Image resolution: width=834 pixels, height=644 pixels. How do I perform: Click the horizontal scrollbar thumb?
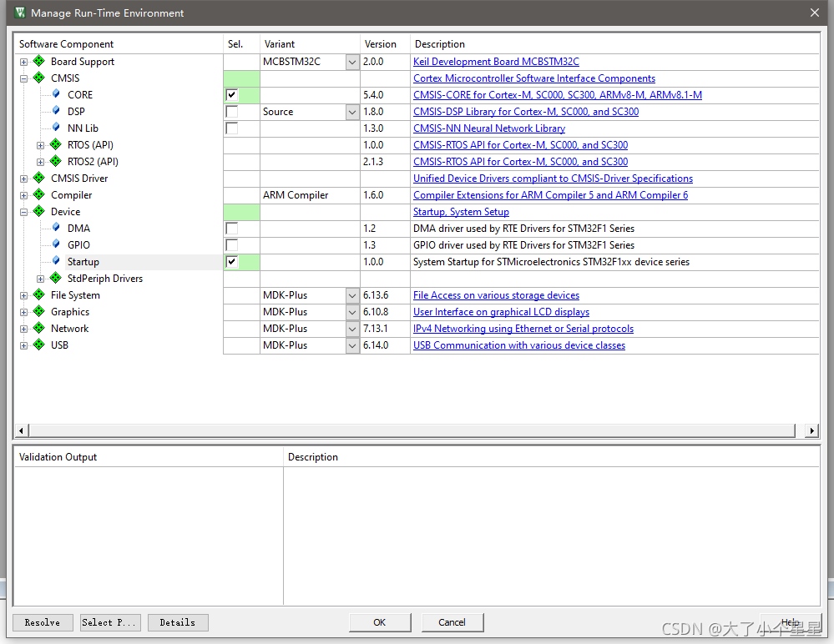(x=412, y=430)
